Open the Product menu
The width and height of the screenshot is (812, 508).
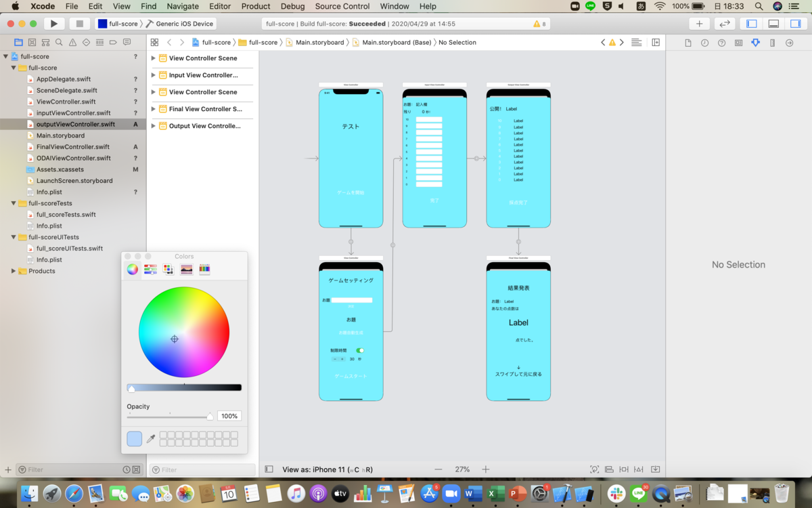click(x=256, y=6)
